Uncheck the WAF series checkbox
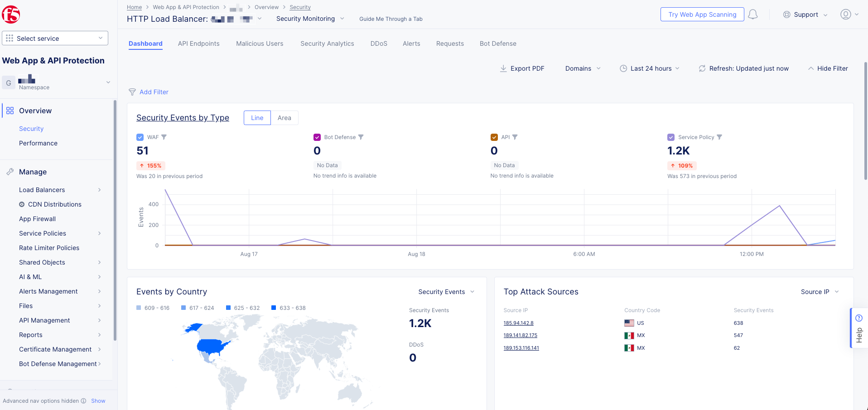Image resolution: width=868 pixels, height=410 pixels. [x=140, y=137]
